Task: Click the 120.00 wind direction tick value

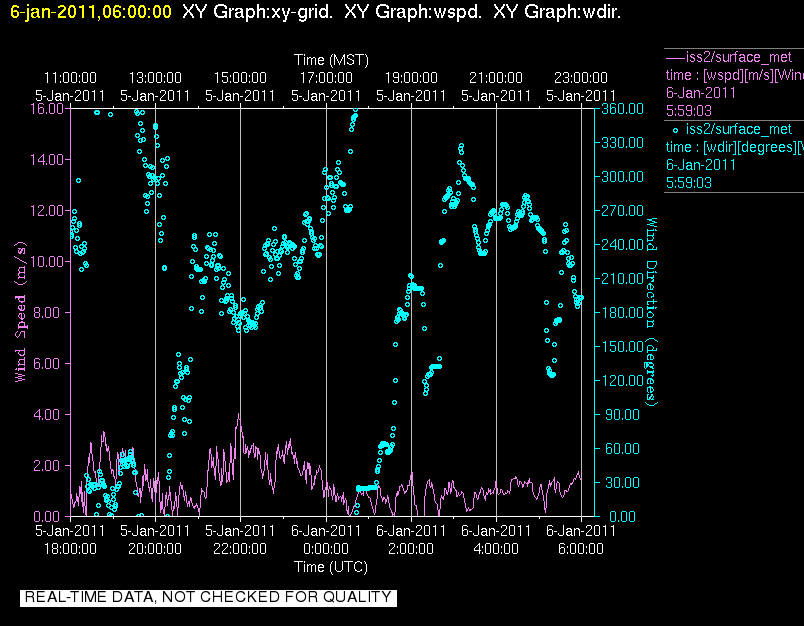Action: point(622,380)
